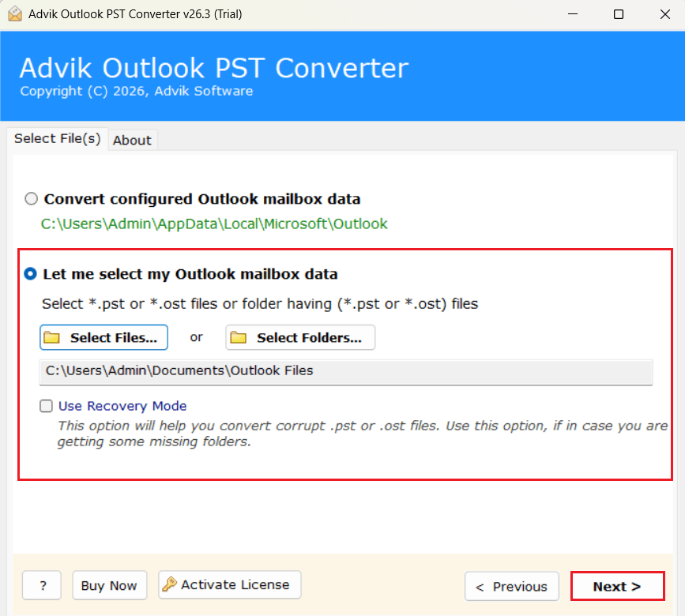
Task: Maximize the converter window
Action: click(619, 14)
